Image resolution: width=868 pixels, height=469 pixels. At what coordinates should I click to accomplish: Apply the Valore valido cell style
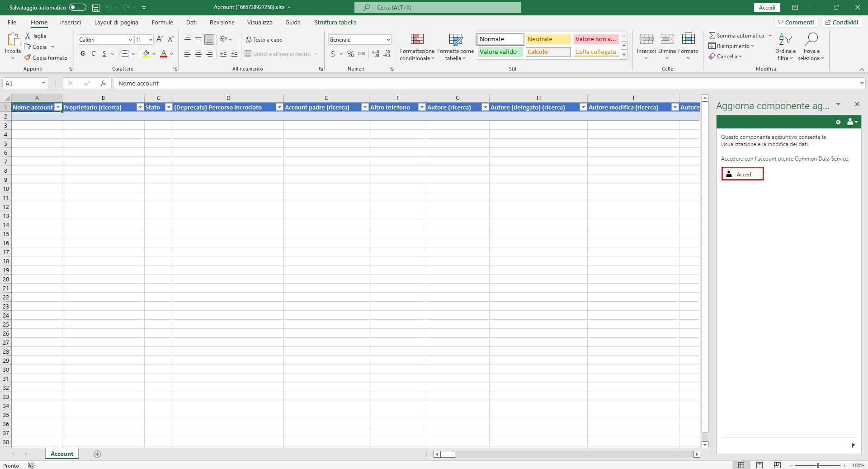[500, 52]
